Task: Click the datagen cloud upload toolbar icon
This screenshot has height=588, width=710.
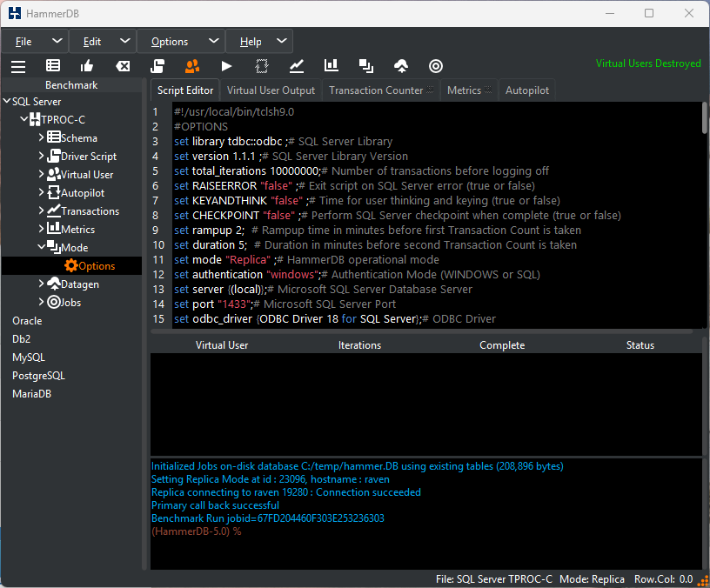Action: 401,66
